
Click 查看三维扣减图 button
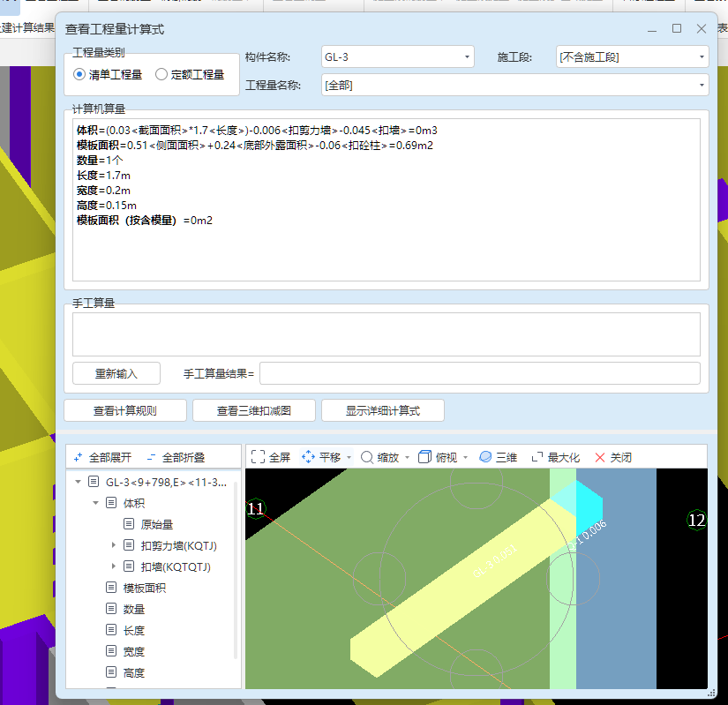pyautogui.click(x=254, y=411)
